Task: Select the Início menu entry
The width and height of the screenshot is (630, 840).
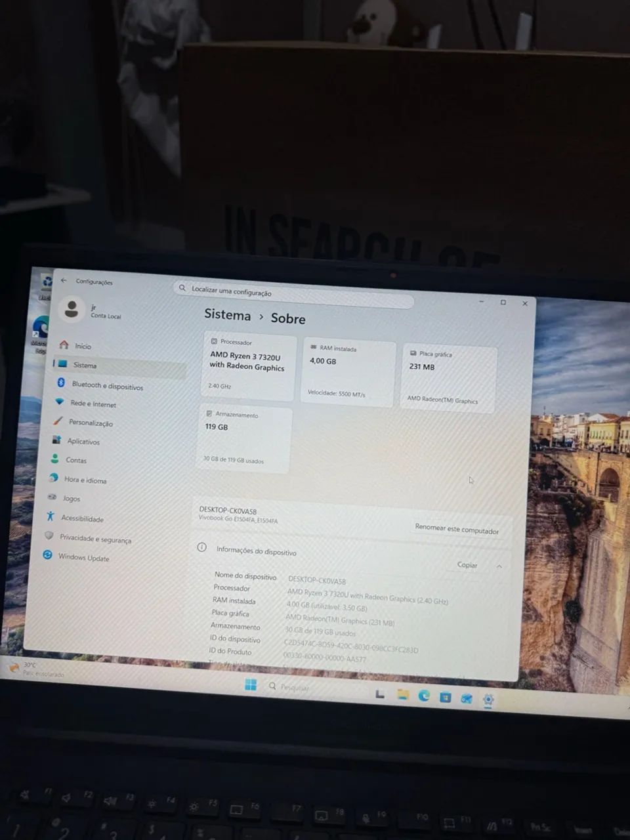Action: coord(83,346)
